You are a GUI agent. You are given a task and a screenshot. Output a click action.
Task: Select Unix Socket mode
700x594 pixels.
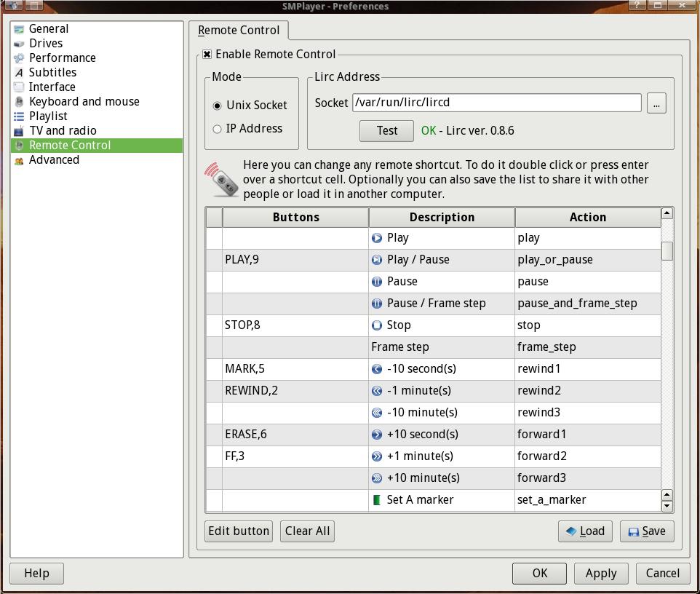217,106
